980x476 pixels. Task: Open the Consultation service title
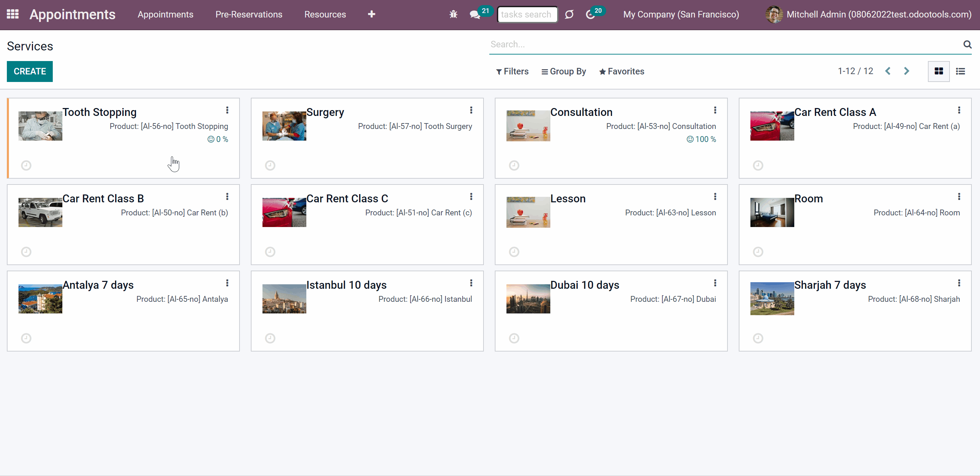click(x=581, y=112)
